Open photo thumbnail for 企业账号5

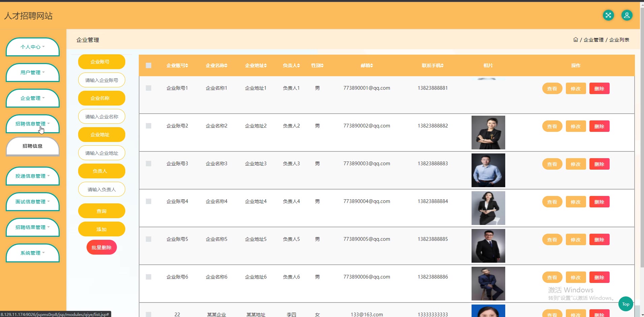click(x=488, y=246)
